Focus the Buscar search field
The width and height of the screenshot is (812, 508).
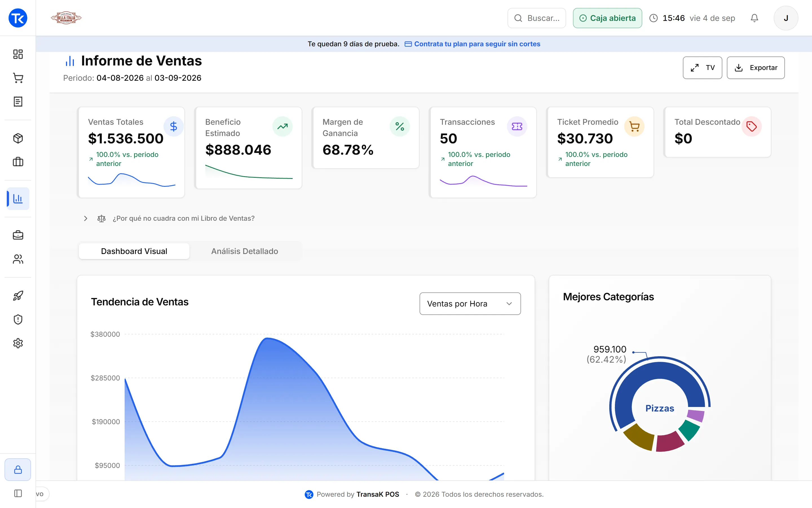(537, 18)
